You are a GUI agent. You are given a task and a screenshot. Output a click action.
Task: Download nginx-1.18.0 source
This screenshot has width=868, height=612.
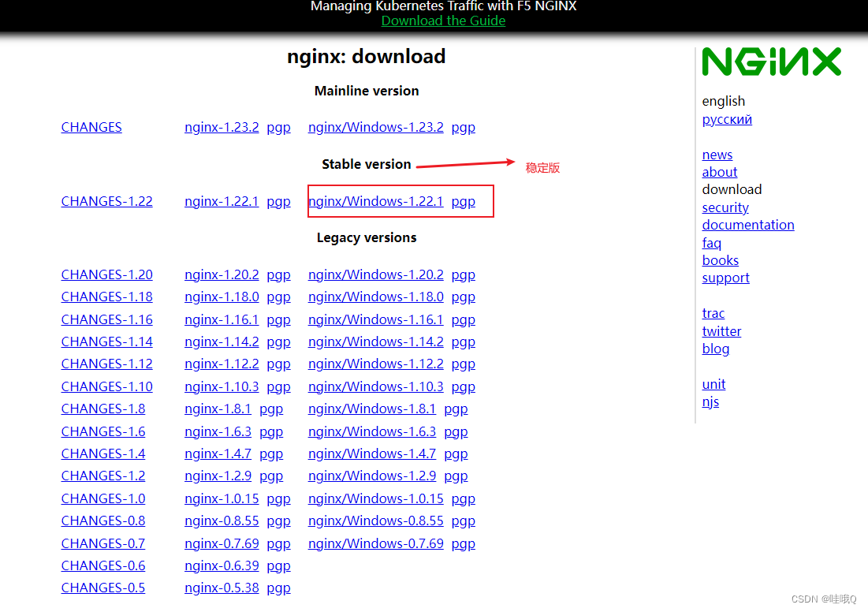tap(222, 297)
